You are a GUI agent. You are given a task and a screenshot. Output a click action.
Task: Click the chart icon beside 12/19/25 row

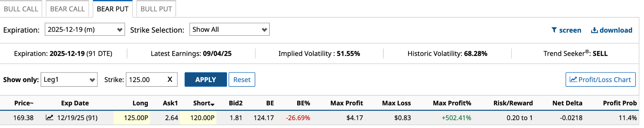coord(49,118)
